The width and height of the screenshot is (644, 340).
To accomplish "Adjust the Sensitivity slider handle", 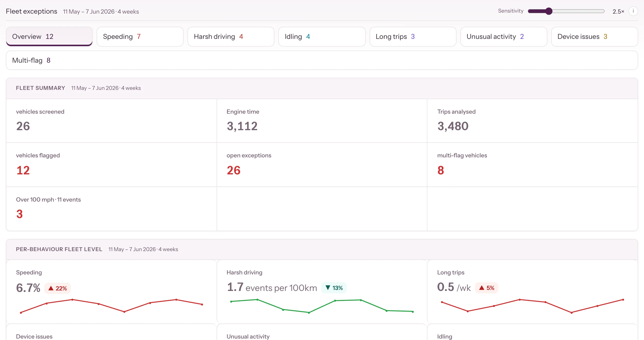I will [x=549, y=11].
